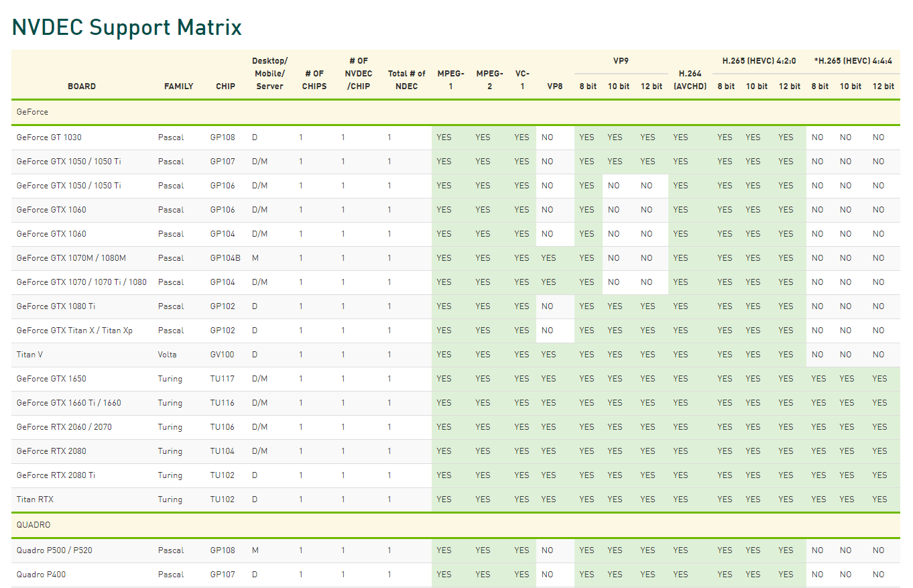Click VP8 NO cell in GeForce GT 1030 row

[548, 137]
